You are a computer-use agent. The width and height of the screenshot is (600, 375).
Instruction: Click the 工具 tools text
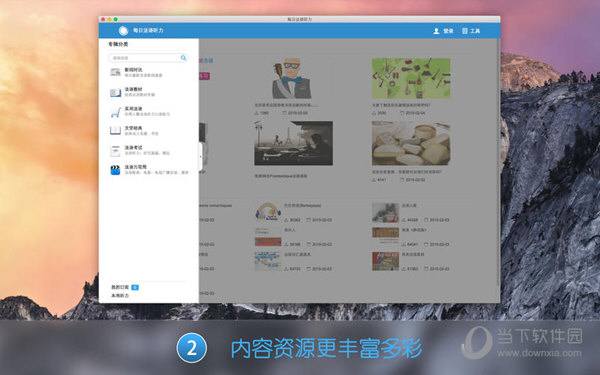coord(475,31)
